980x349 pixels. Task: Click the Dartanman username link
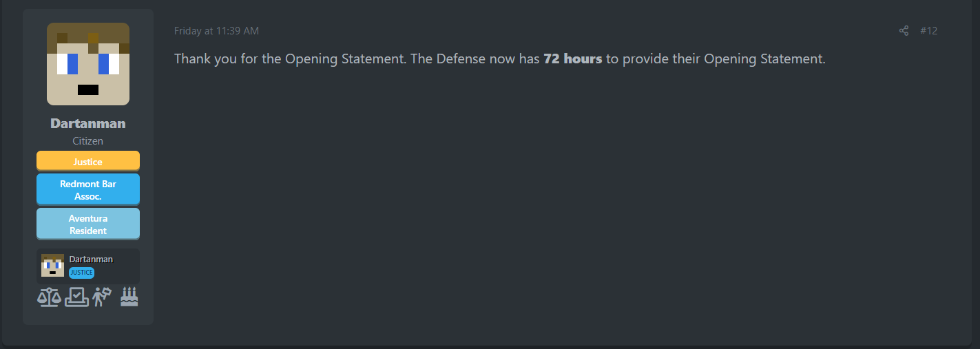click(x=88, y=124)
